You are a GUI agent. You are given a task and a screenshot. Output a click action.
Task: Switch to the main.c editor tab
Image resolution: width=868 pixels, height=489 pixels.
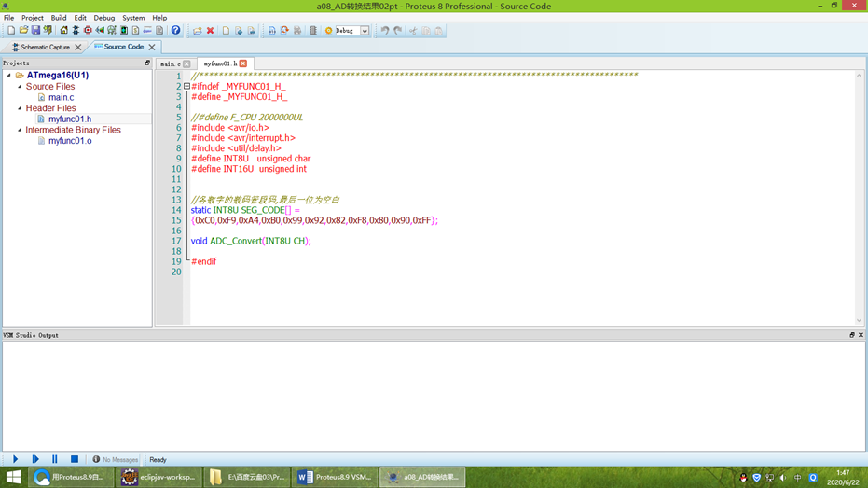coord(171,64)
